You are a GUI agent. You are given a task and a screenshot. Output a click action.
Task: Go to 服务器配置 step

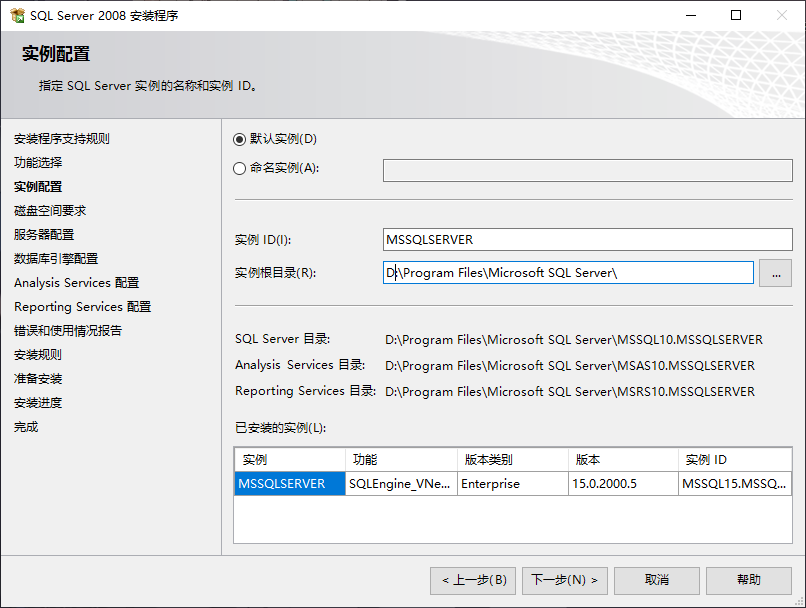[44, 234]
